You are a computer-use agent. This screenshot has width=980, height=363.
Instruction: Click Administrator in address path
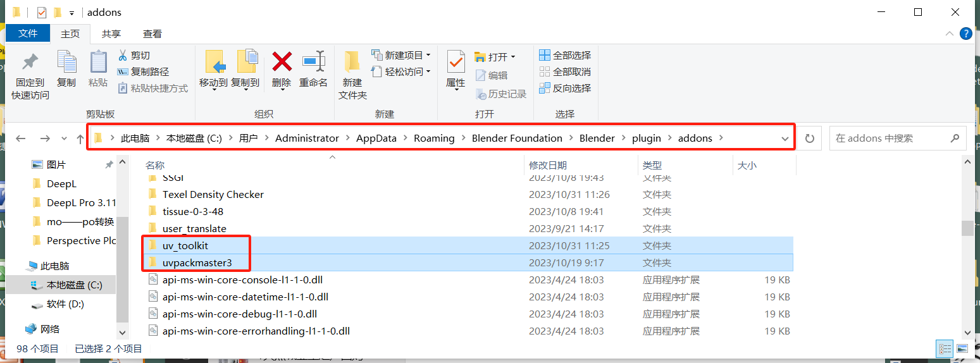307,138
